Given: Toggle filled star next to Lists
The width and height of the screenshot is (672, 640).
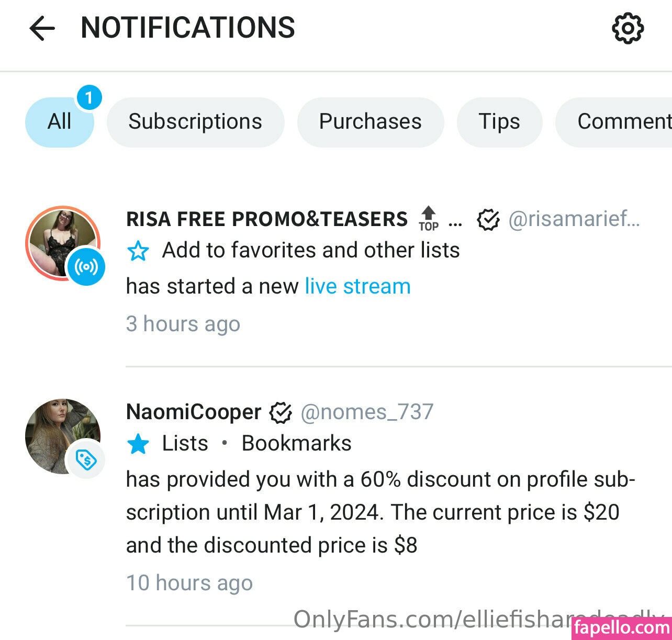Looking at the screenshot, I should tap(138, 444).
